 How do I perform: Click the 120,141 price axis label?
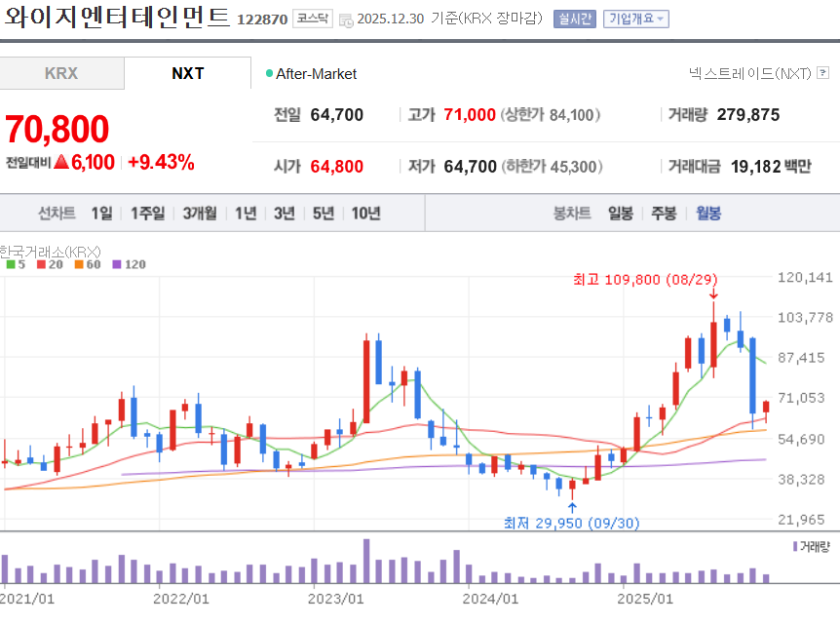[x=805, y=278]
